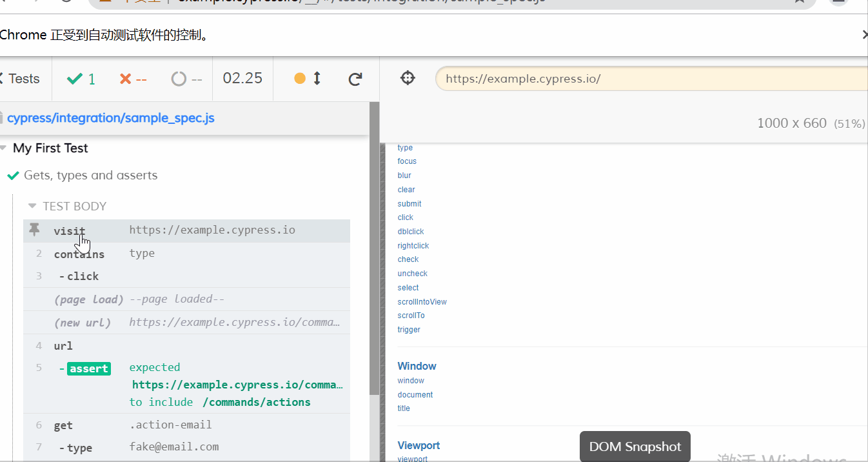
Task: Open the cypress/integration/sample_spec.js file link
Action: (x=110, y=118)
